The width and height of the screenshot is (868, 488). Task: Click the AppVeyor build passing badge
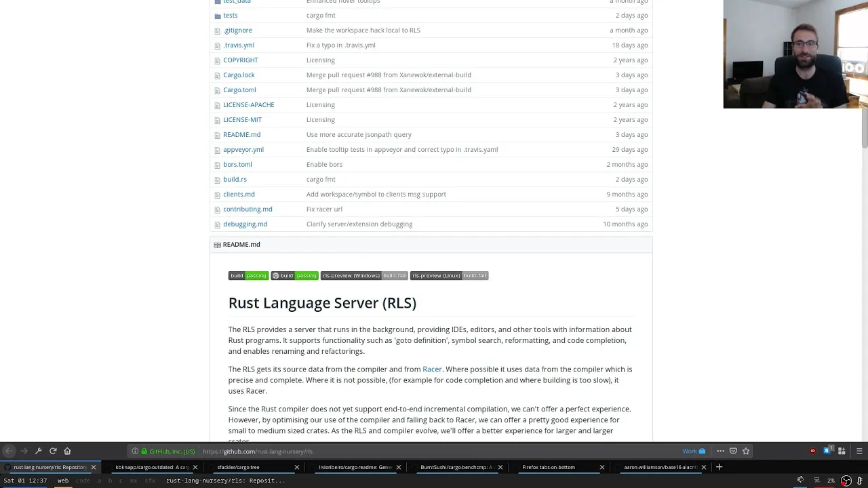[295, 276]
